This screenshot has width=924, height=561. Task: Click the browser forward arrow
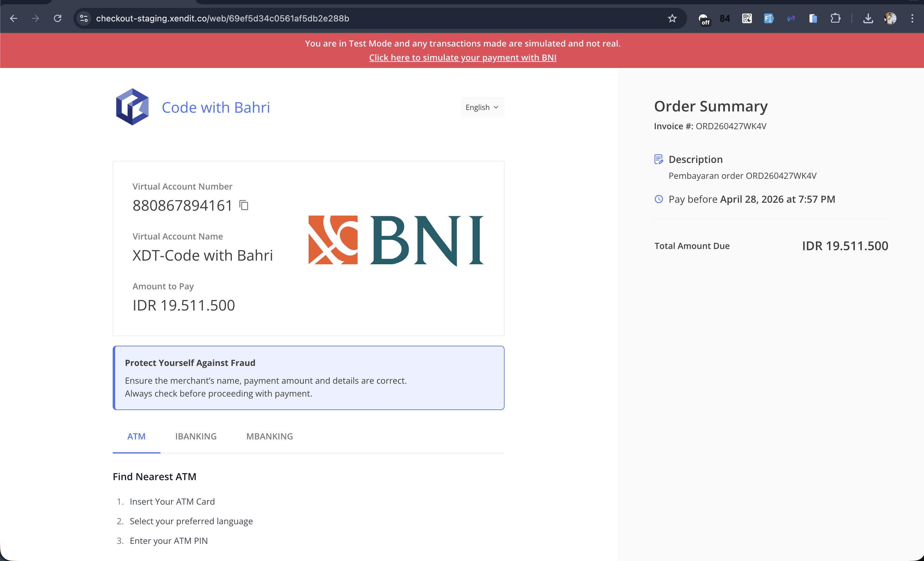35,18
